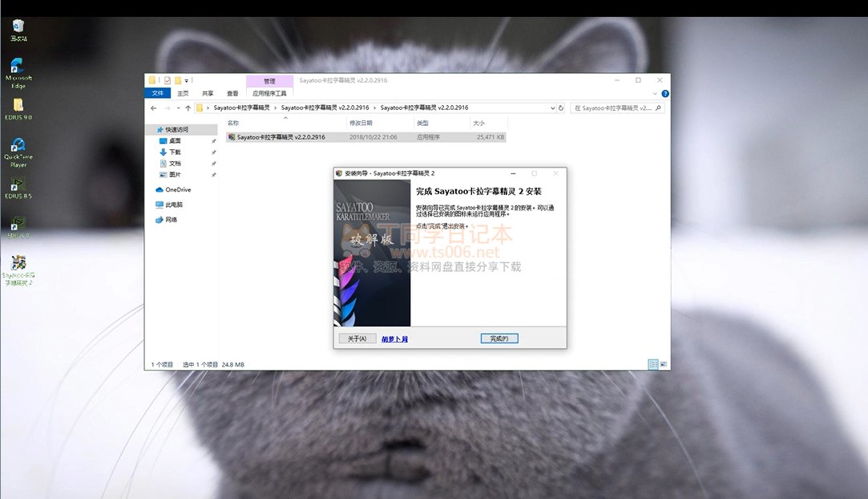Open the 胡萝卜周 hyperlink
868x499 pixels.
pos(394,339)
